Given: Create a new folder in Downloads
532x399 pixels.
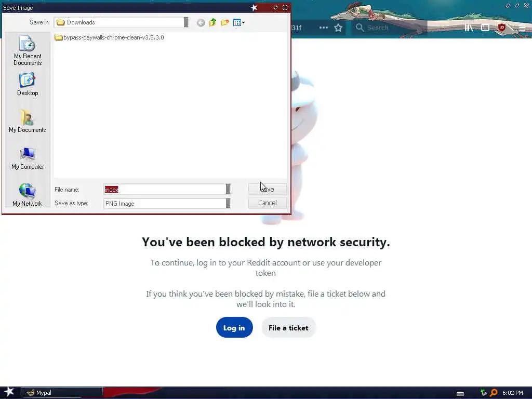Looking at the screenshot, I should pos(224,23).
